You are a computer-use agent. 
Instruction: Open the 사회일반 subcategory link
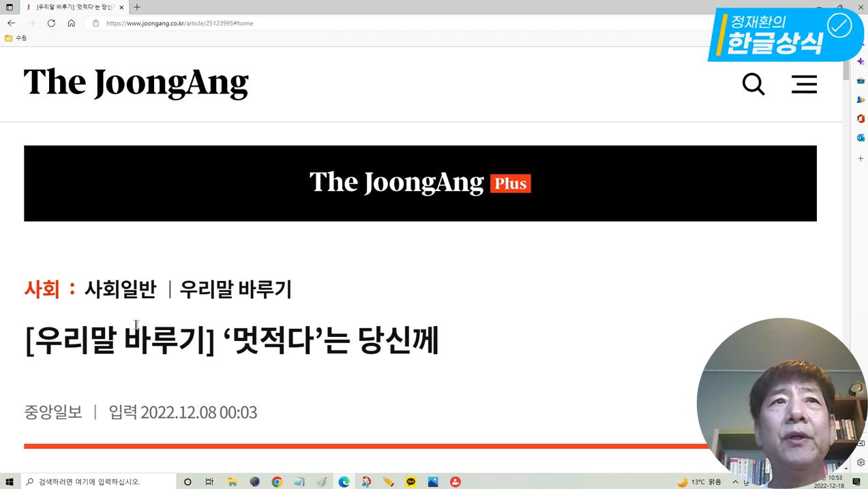(x=120, y=289)
